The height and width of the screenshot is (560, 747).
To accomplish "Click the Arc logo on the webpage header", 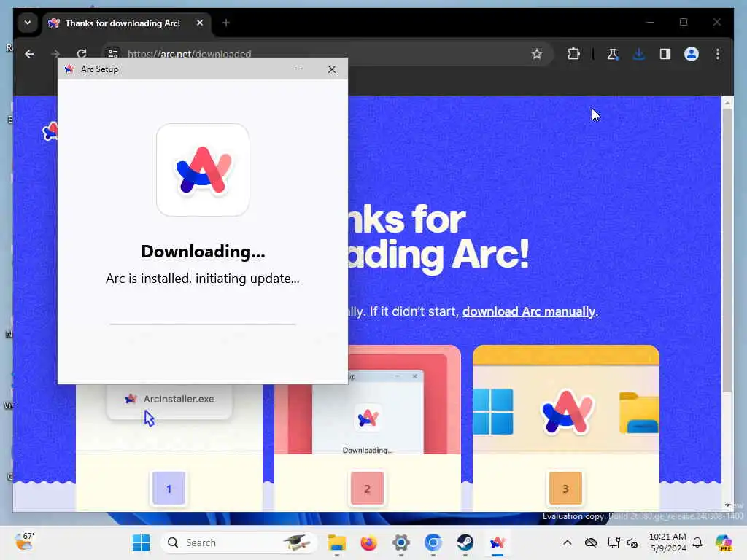I will point(50,131).
